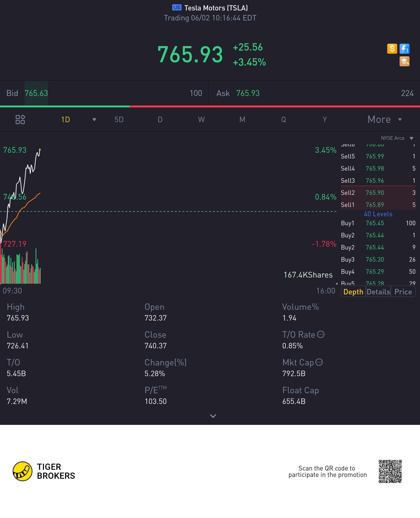Image resolution: width=420 pixels, height=518 pixels.
Task: Tap the Mkt Cap value 792.5B
Action: [294, 374]
